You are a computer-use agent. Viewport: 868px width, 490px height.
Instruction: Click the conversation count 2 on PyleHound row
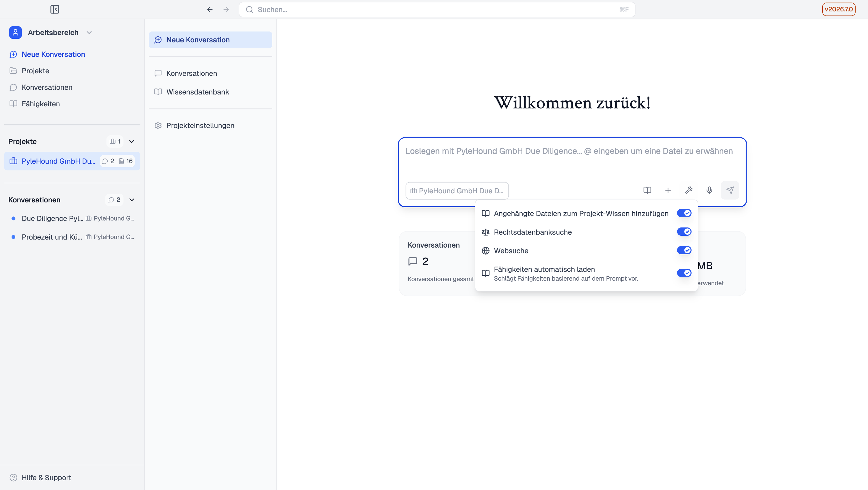coord(108,161)
